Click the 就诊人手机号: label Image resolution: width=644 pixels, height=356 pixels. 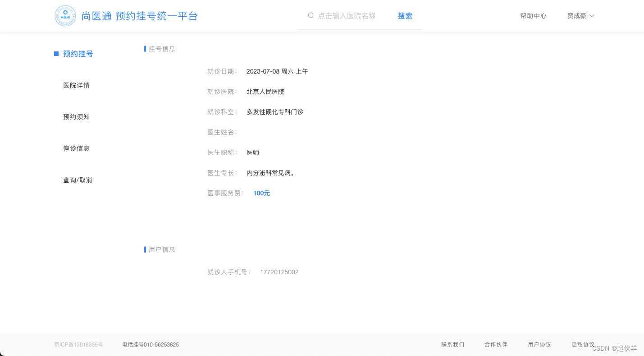click(229, 272)
